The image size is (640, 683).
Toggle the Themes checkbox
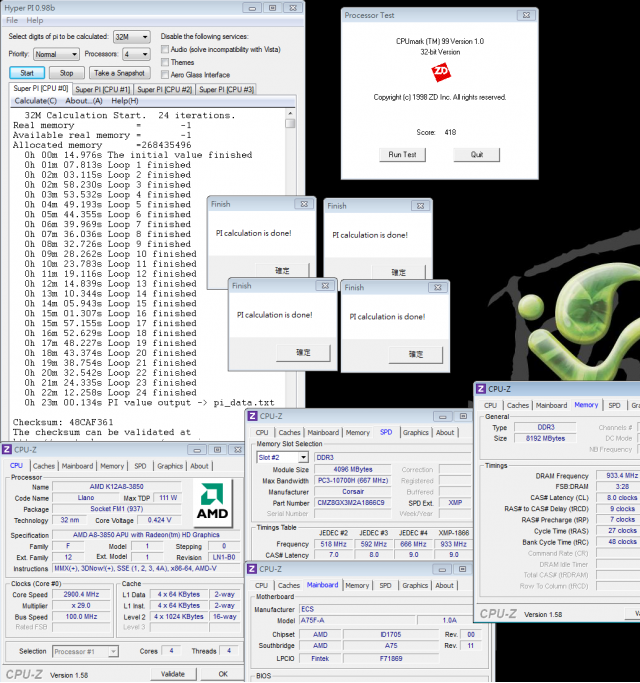[x=165, y=62]
